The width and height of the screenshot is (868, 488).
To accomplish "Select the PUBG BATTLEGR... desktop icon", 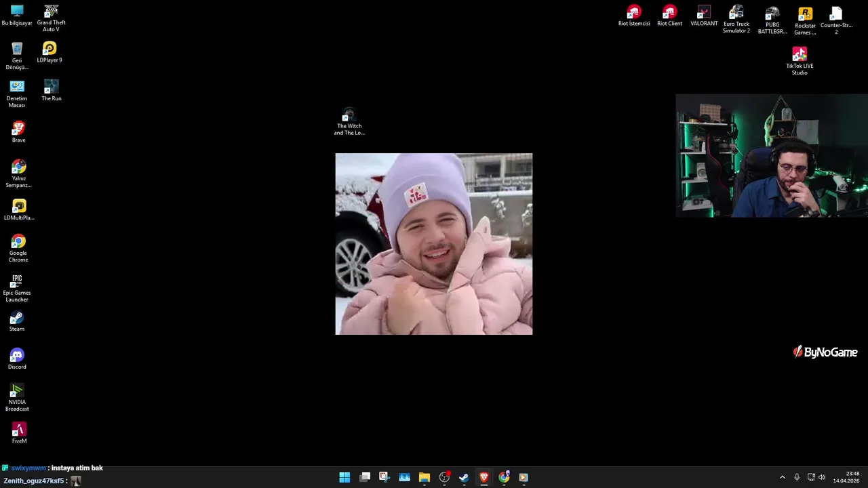I will [772, 20].
